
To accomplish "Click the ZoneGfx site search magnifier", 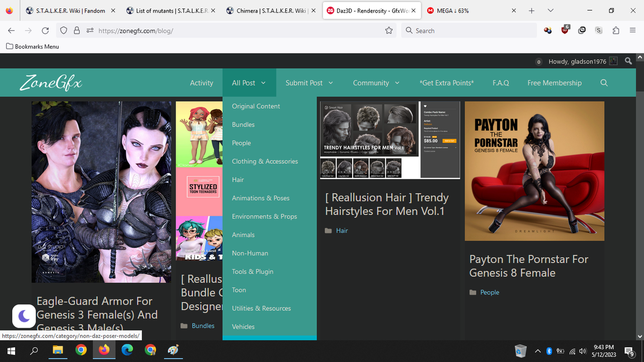I will click(604, 83).
